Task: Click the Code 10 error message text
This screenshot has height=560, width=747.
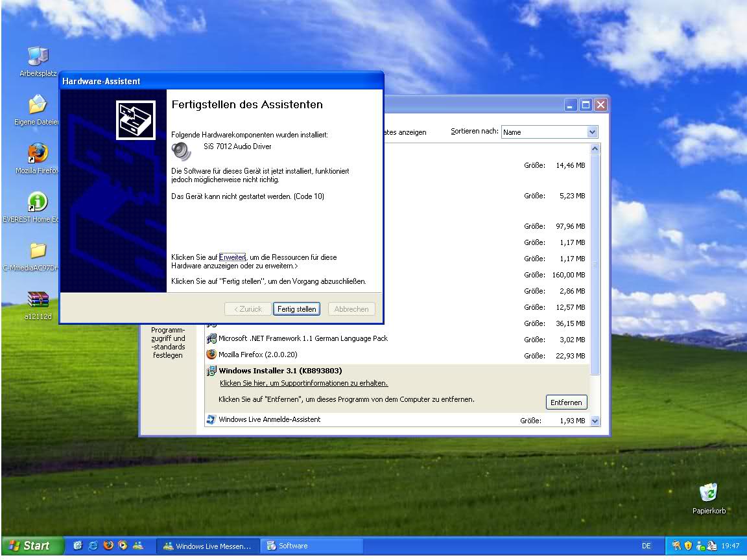Action: click(248, 196)
